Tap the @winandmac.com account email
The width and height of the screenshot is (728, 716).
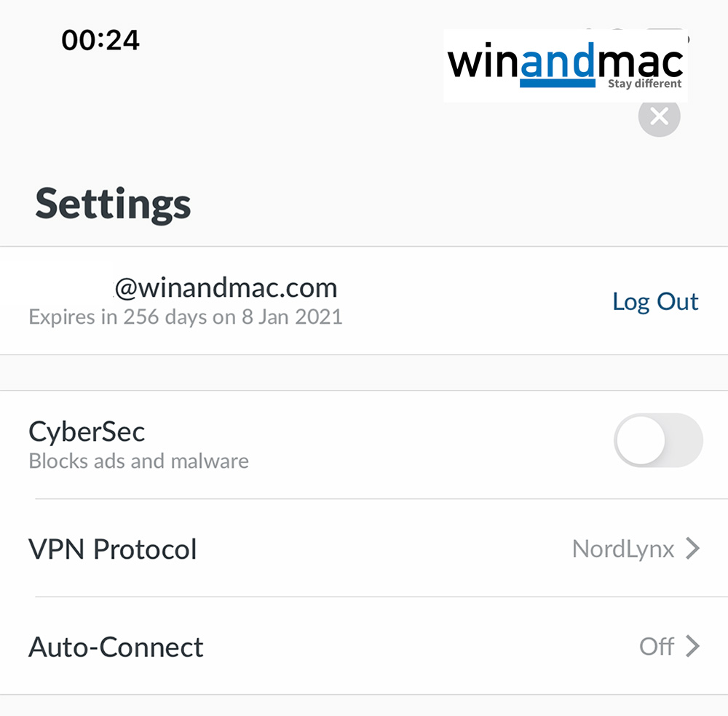click(x=226, y=288)
